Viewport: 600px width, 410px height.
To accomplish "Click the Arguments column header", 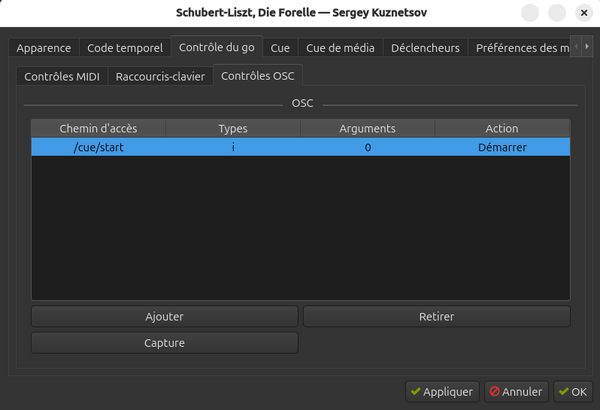I will point(367,128).
